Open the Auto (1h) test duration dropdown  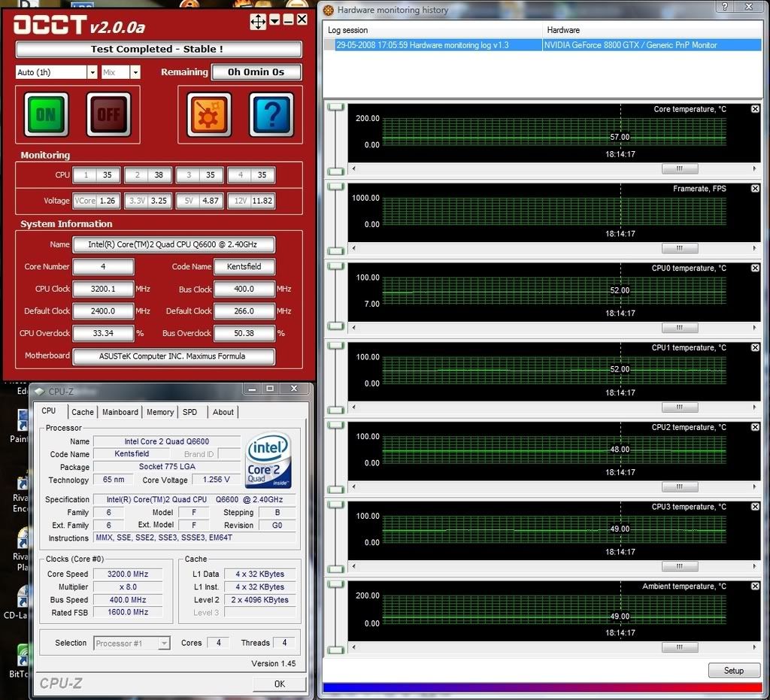click(x=92, y=72)
